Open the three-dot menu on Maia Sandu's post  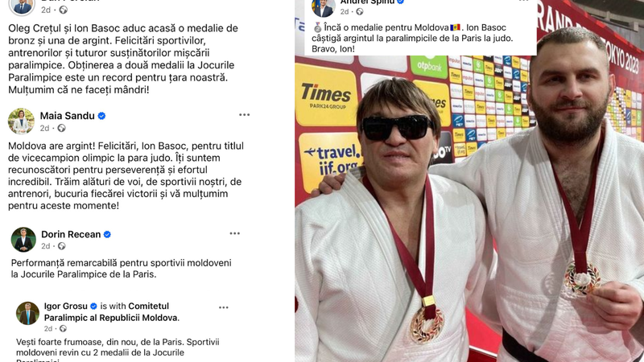[245, 115]
